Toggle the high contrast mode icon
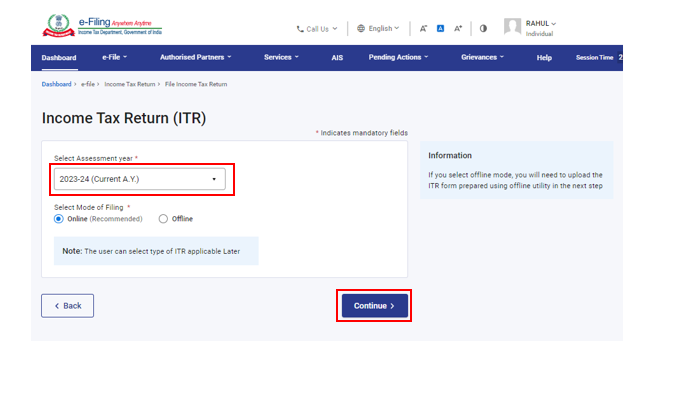Image resolution: width=690 pixels, height=395 pixels. pos(483,29)
